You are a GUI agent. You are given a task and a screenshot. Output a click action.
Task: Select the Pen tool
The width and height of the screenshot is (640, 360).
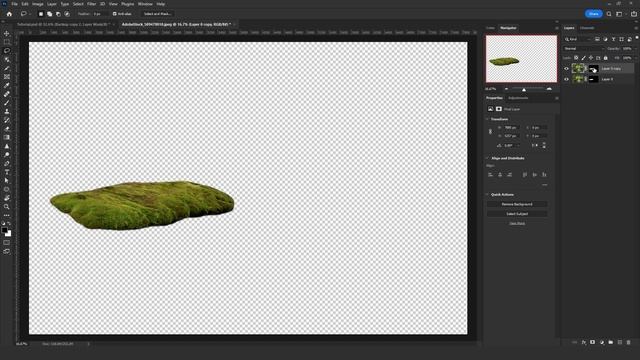(7, 163)
